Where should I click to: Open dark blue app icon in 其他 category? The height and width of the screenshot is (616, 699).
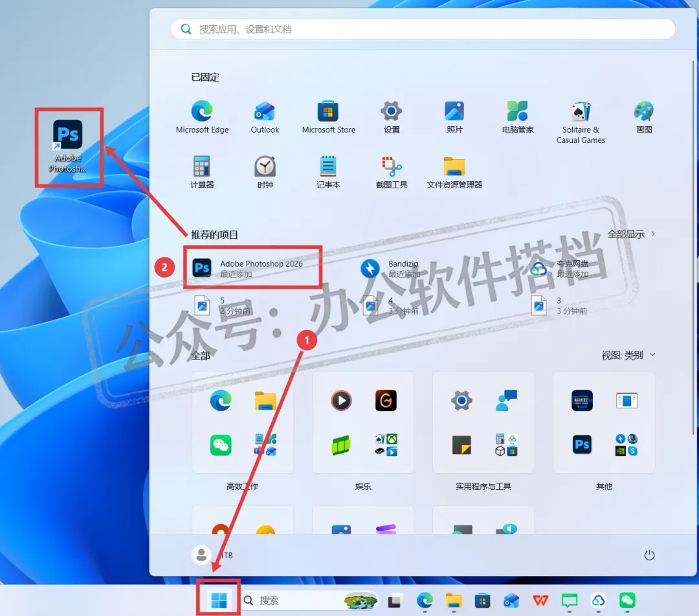coord(582,401)
